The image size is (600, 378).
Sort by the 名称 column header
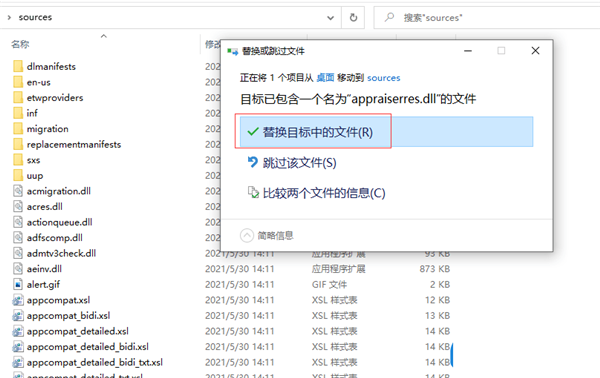(20, 44)
